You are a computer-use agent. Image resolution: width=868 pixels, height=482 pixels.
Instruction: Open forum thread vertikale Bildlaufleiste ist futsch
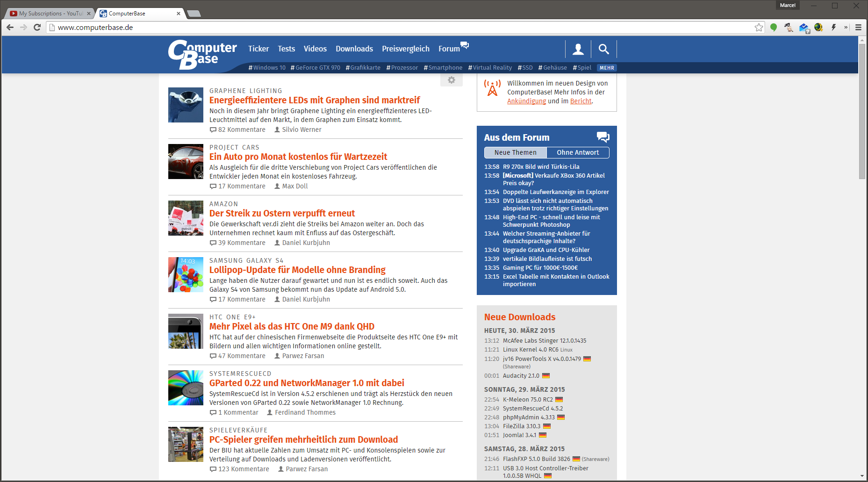[547, 259]
